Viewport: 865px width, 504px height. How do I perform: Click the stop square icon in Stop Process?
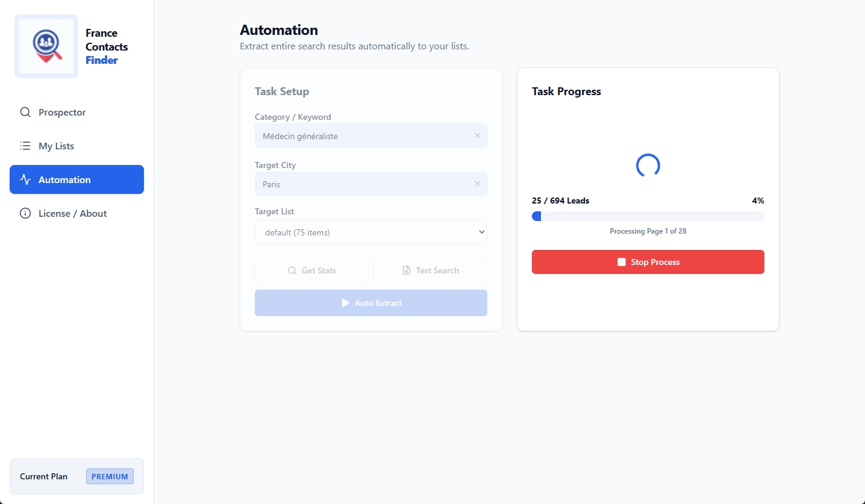pos(622,261)
